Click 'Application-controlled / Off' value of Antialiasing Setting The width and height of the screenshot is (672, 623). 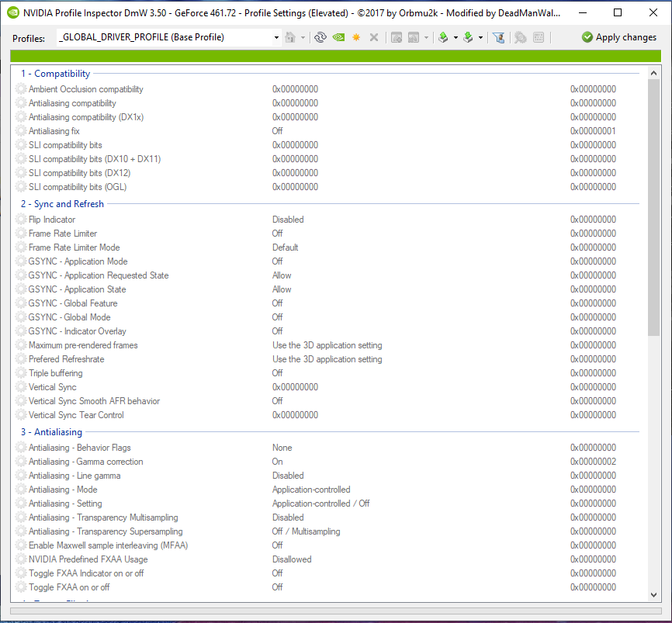point(320,504)
